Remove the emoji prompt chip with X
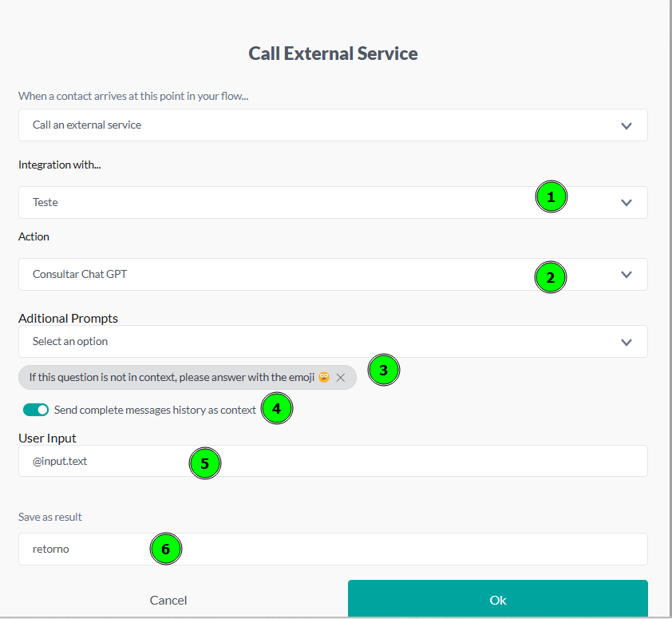 coord(341,378)
